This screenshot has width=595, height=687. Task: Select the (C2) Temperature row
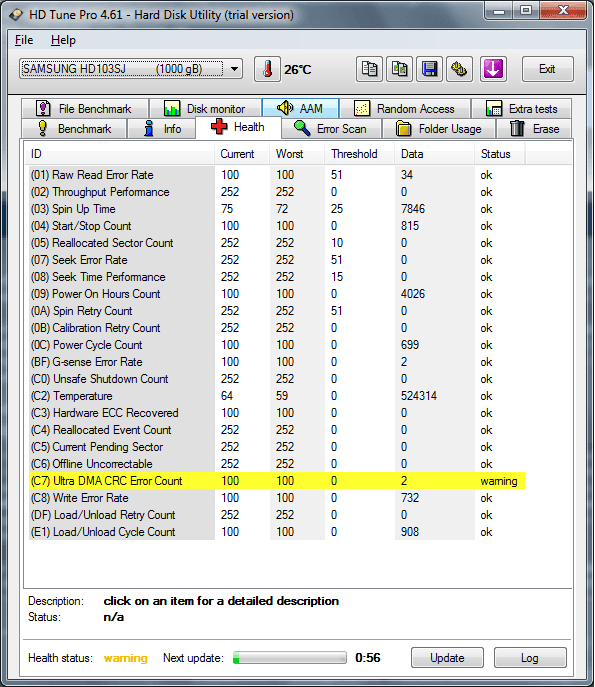point(277,396)
